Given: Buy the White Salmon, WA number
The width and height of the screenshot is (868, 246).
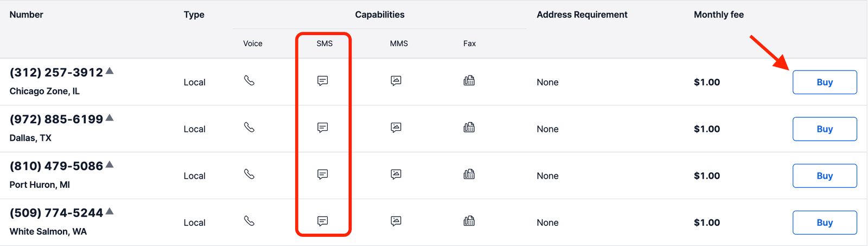Looking at the screenshot, I should (825, 222).
